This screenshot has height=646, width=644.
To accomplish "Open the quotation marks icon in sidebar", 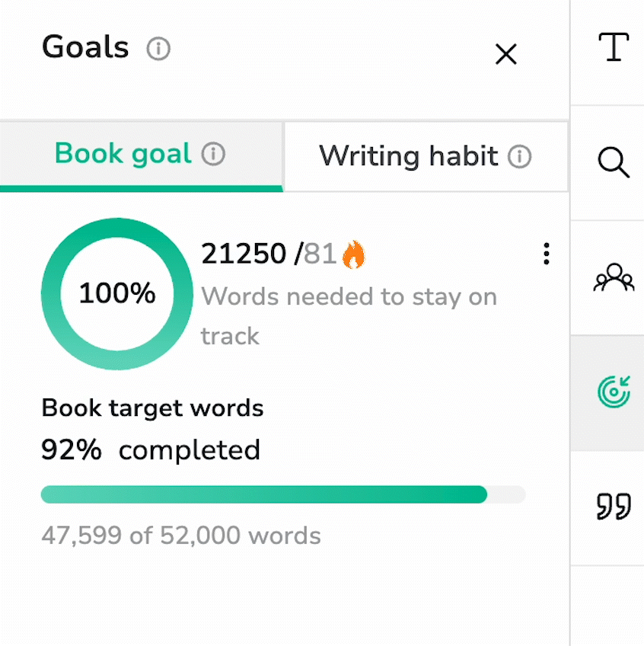I will point(614,507).
